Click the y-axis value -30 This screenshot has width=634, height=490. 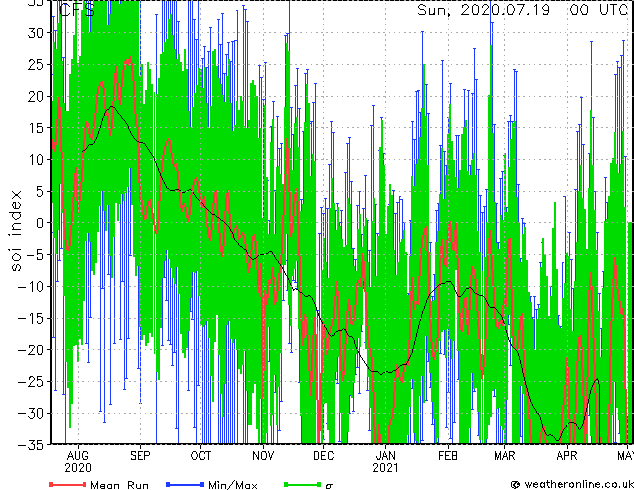(x=31, y=414)
